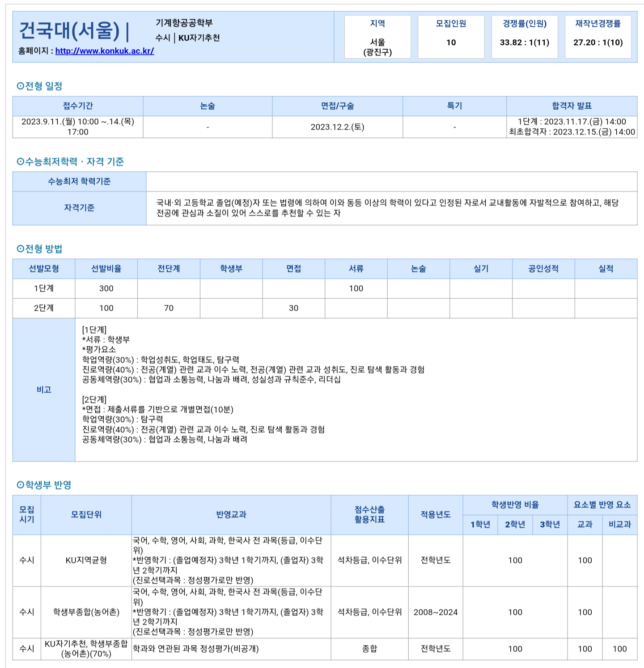Select the 접수기간 column header
Image resolution: width=644 pixels, height=668 pixels.
[x=78, y=106]
